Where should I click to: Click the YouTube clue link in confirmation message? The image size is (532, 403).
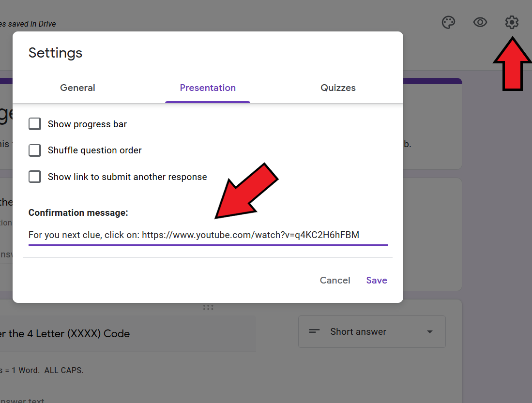point(250,235)
